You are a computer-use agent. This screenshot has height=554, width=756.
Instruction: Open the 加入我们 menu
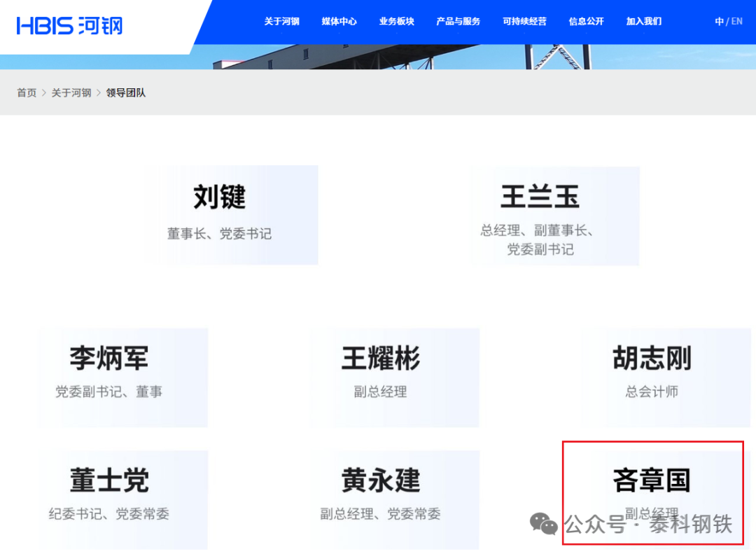point(644,21)
